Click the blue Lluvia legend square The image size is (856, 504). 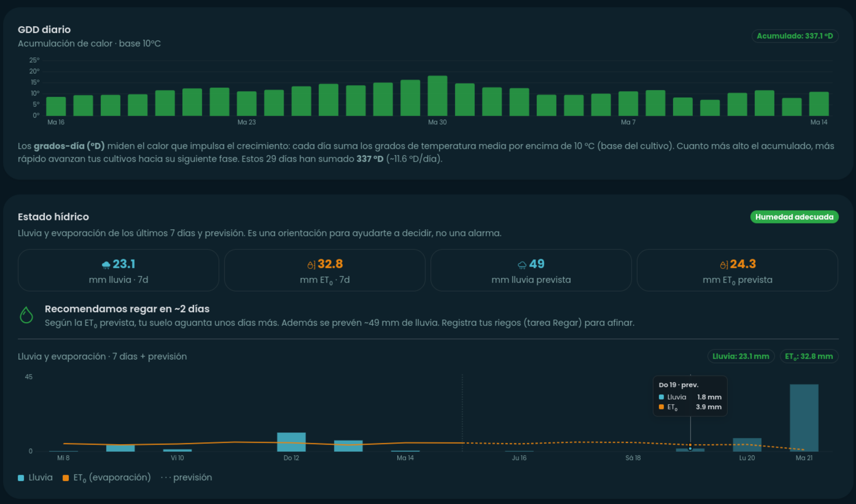click(21, 478)
